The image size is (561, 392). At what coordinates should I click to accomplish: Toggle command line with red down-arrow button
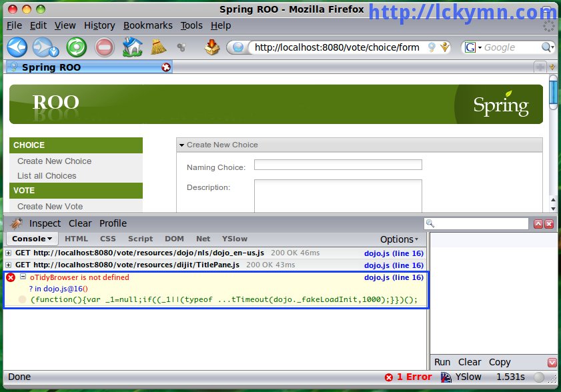click(x=552, y=362)
